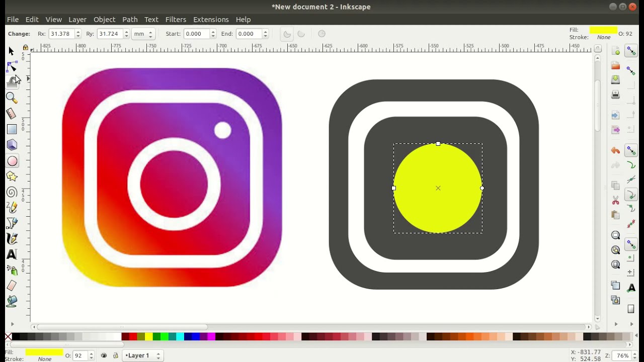This screenshot has width=644, height=362.
Task: Select the Eraser tool
Action: 12,286
